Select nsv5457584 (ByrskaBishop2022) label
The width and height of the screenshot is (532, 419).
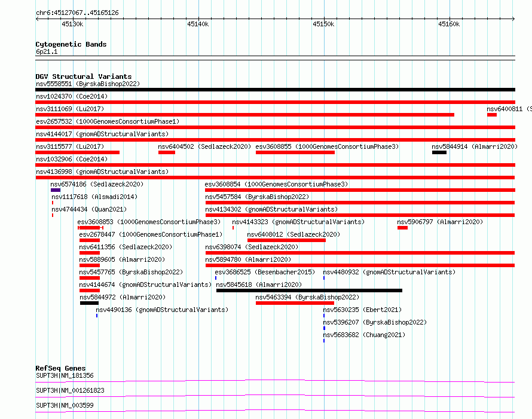[x=257, y=197]
